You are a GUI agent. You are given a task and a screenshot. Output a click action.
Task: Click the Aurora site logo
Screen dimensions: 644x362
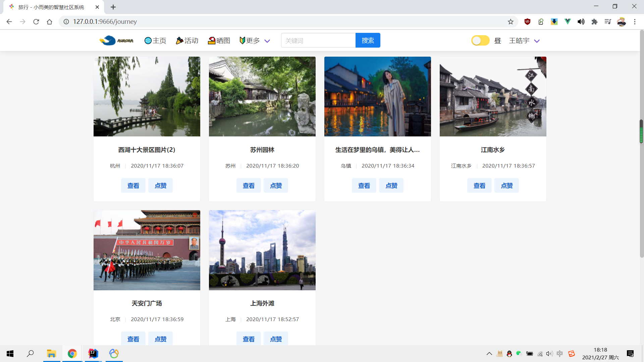tap(116, 41)
